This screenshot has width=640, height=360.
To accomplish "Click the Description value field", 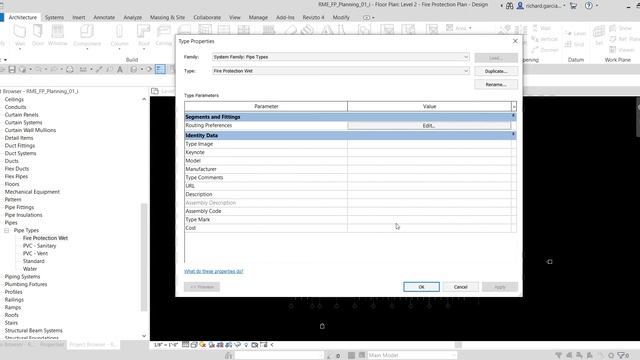I will [x=429, y=194].
